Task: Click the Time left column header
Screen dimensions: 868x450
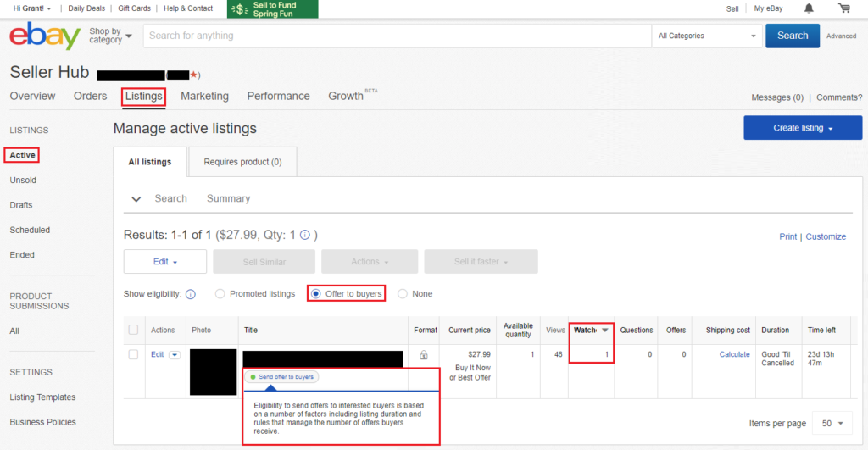Action: coord(821,330)
